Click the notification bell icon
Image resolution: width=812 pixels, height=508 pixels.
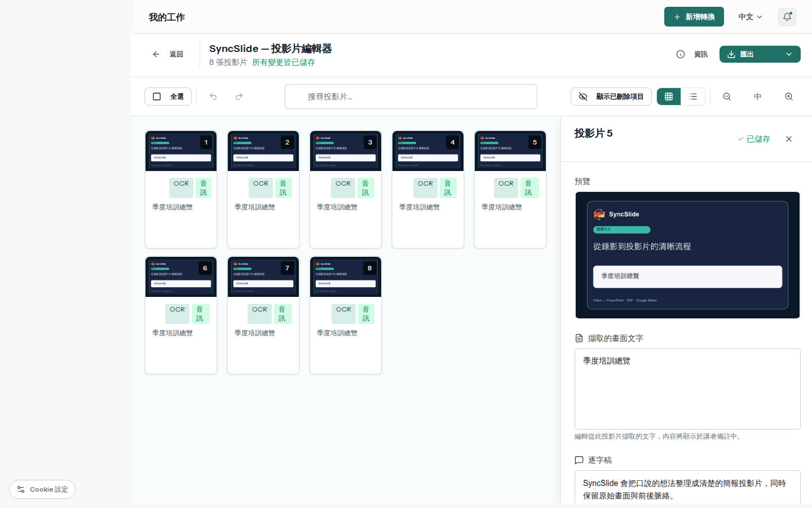pos(787,17)
